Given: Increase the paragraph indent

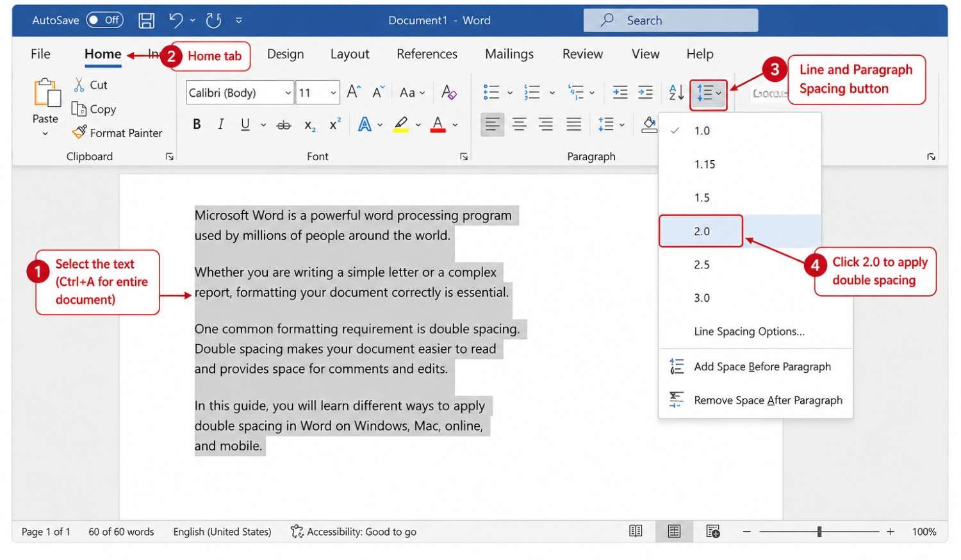Looking at the screenshot, I should point(646,92).
